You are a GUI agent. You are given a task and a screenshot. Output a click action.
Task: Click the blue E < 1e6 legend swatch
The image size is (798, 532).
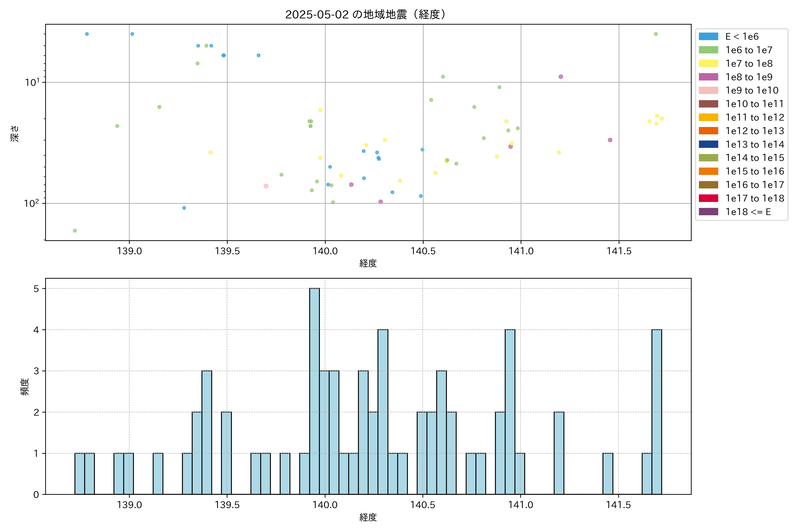tap(708, 37)
